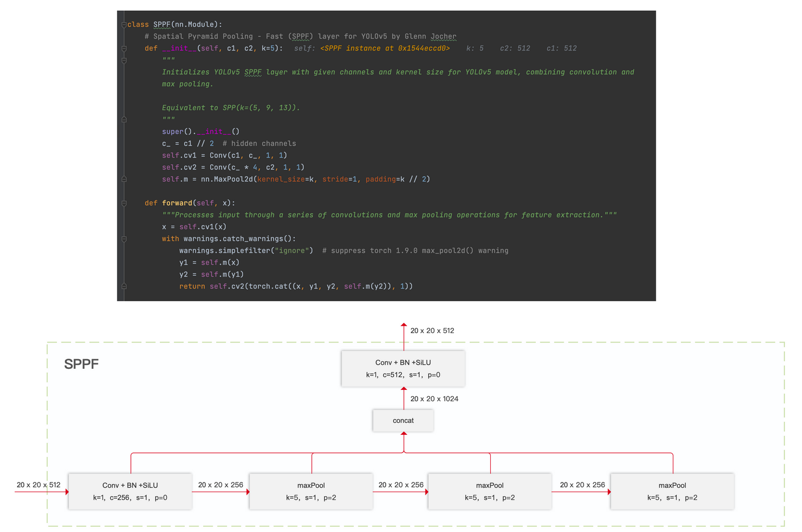Viewport: 802px width, 532px height.
Task: Click the SPPF title in the diagram
Action: (x=81, y=364)
